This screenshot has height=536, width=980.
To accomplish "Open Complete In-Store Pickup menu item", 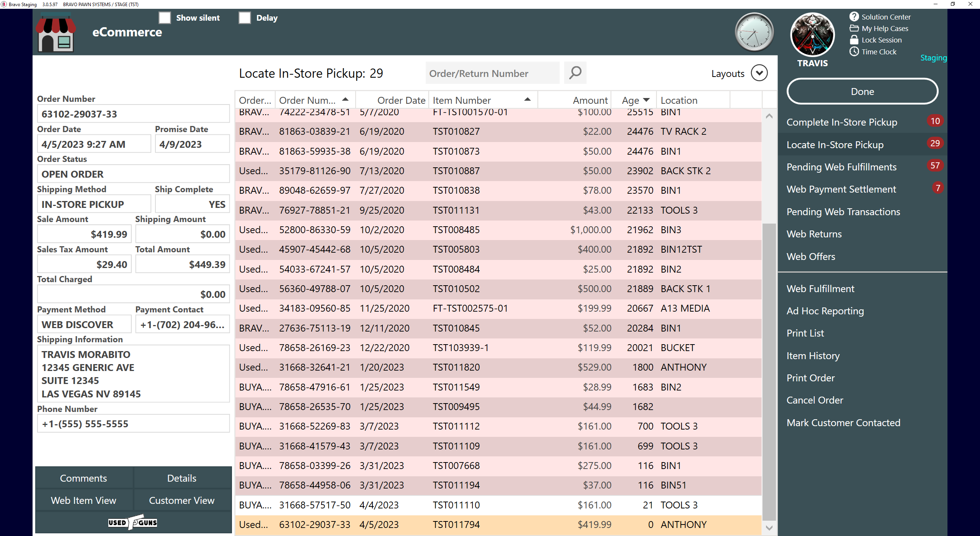I will (x=841, y=122).
